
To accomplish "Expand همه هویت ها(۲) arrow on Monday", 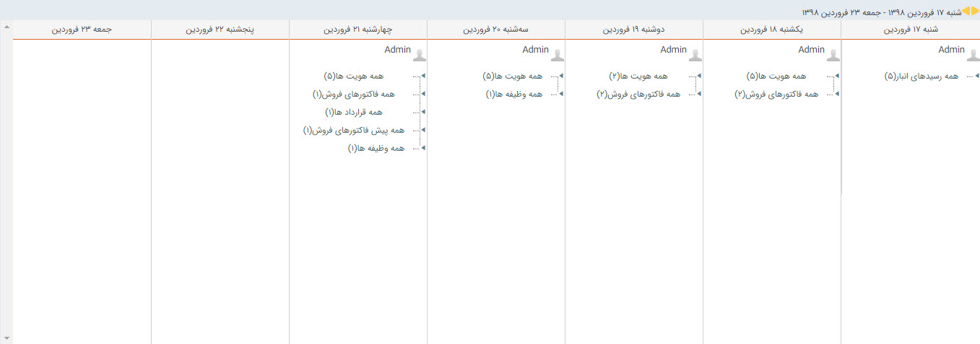I will tap(701, 76).
